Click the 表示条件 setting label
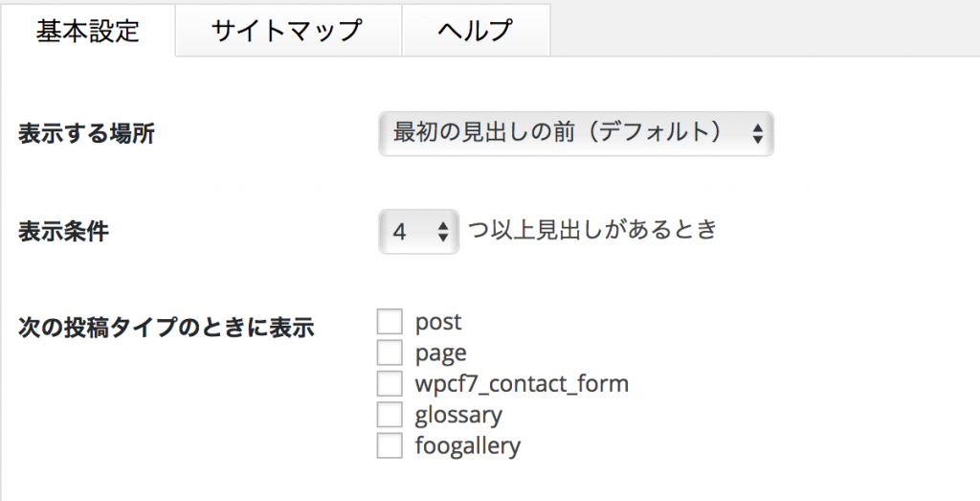 click(63, 232)
